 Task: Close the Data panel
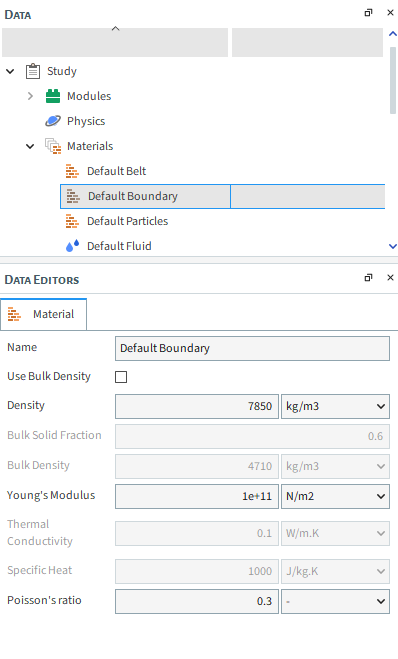tap(390, 13)
